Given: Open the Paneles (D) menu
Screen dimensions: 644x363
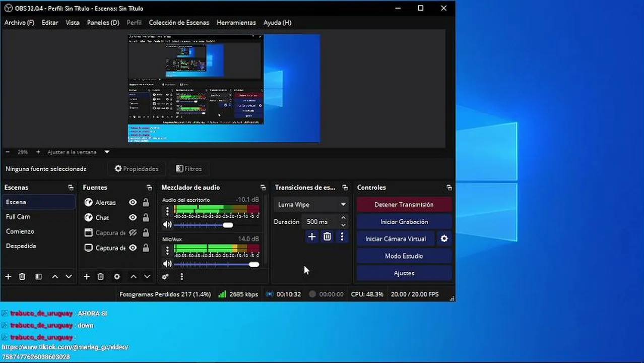Looking at the screenshot, I should [103, 23].
